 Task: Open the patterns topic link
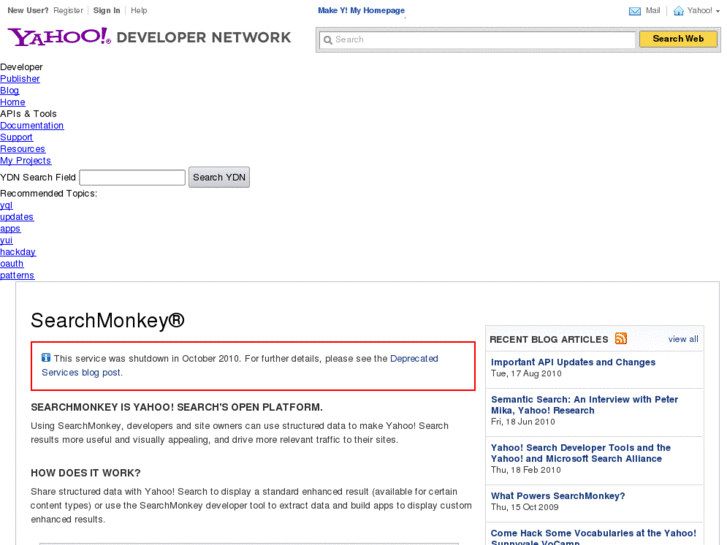coord(17,276)
